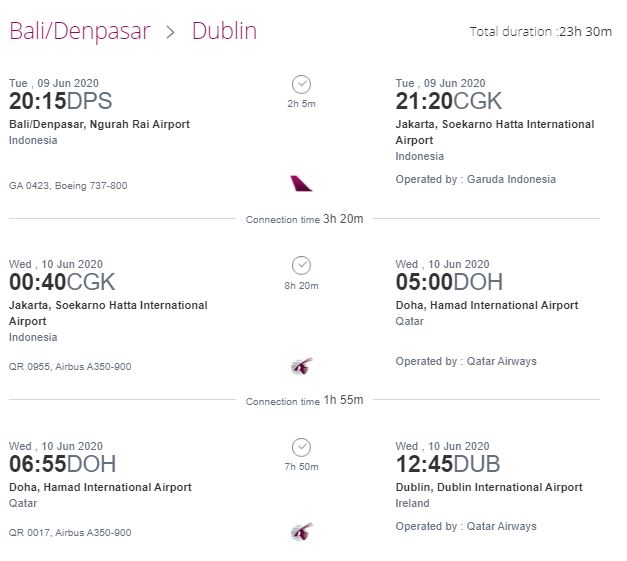Click the 20:15 DPS departure time
This screenshot has width=627, height=561.
pyautogui.click(x=60, y=101)
